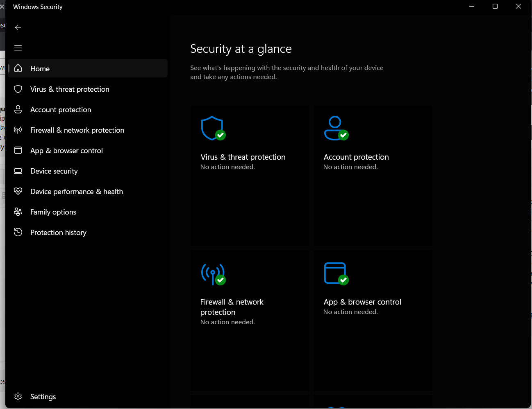This screenshot has height=409, width=532.
Task: Minimize the Windows Security window
Action: 472,6
